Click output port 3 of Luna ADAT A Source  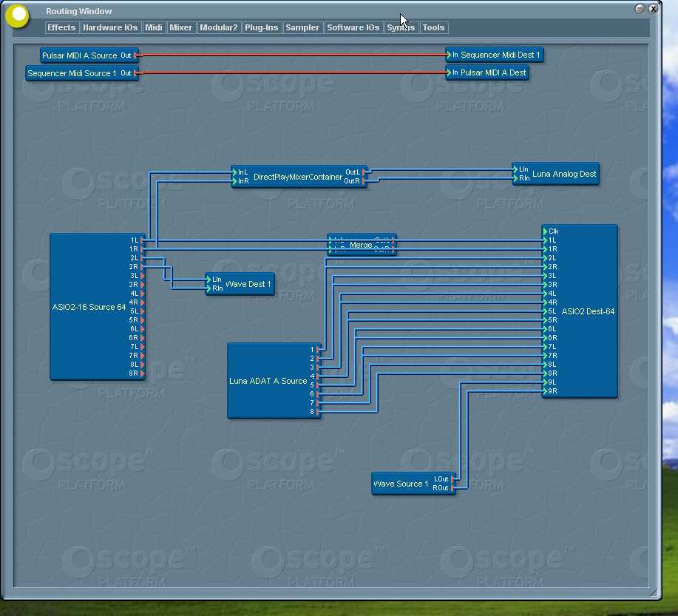[318, 368]
